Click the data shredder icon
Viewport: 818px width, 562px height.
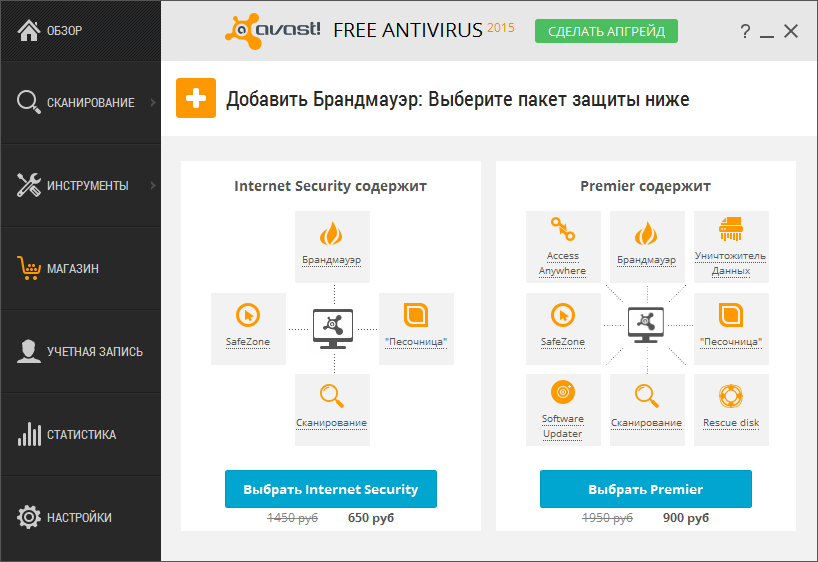(730, 229)
